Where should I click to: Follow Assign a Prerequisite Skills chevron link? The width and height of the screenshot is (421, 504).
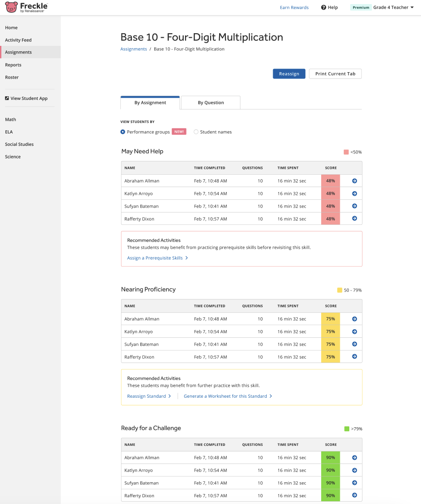(x=157, y=258)
